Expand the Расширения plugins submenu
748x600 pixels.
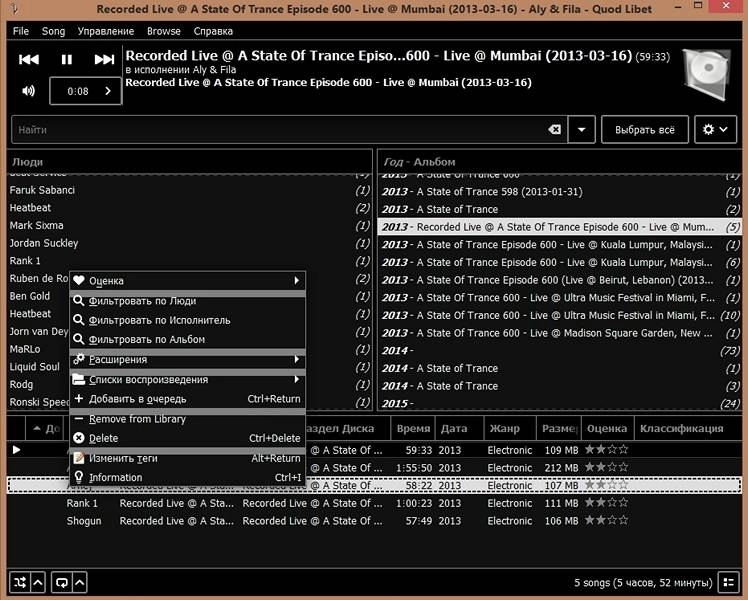[x=187, y=359]
